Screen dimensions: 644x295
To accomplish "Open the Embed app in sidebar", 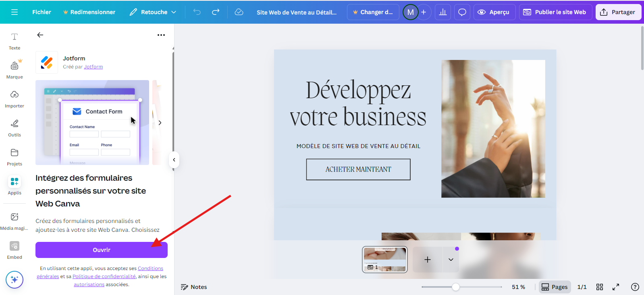I will point(15,250).
